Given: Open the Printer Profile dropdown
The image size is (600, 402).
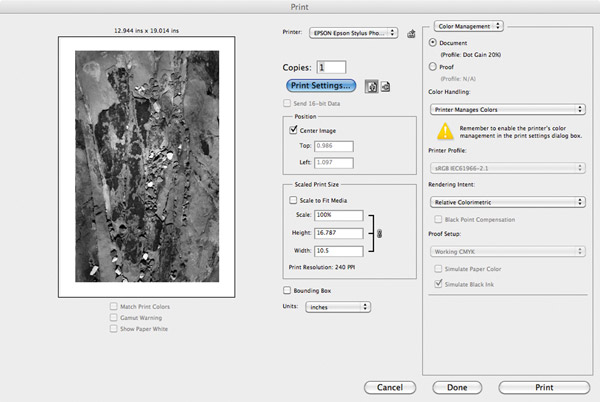Looking at the screenshot, I should [508, 168].
